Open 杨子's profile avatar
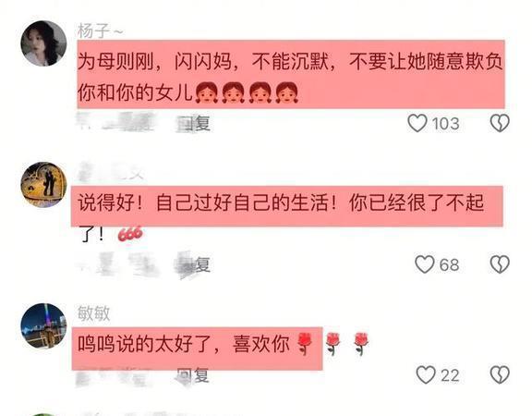Viewport: 532px width, 416px height. click(43, 43)
